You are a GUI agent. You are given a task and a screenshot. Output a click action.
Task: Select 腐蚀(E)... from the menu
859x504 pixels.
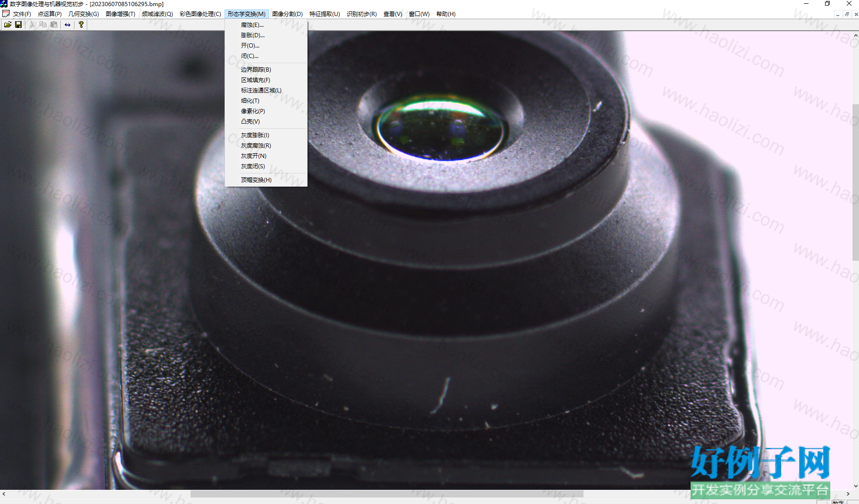click(266, 25)
